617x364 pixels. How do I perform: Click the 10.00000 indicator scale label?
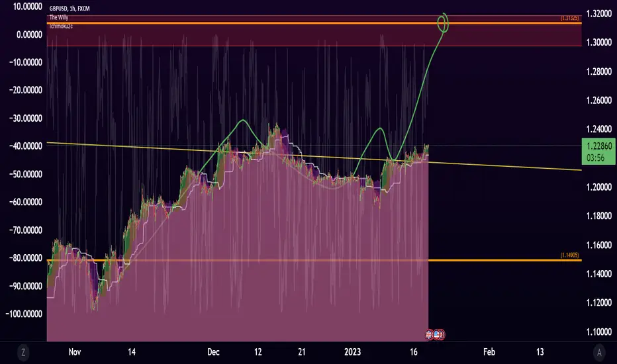pos(28,7)
